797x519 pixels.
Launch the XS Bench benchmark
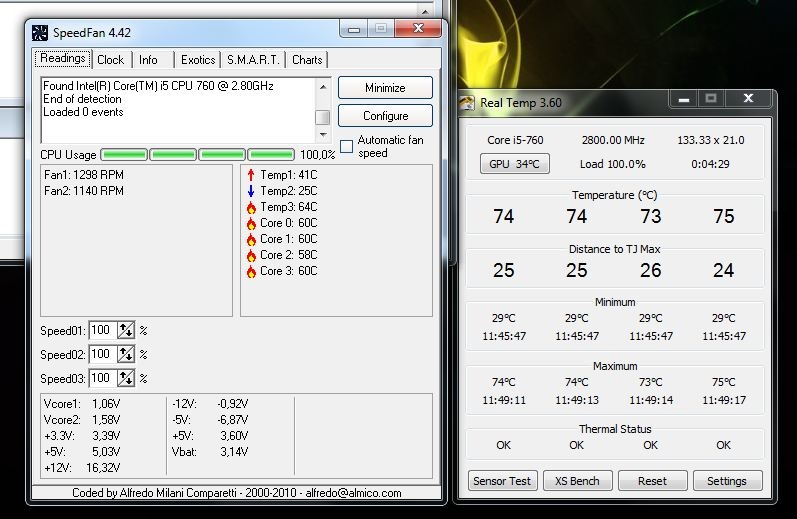tap(577, 481)
